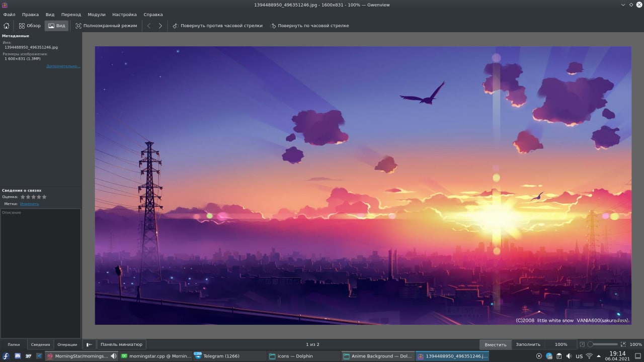Image resolution: width=644 pixels, height=362 pixels.
Task: Open VS Code from the taskbar
Action: tap(39, 356)
